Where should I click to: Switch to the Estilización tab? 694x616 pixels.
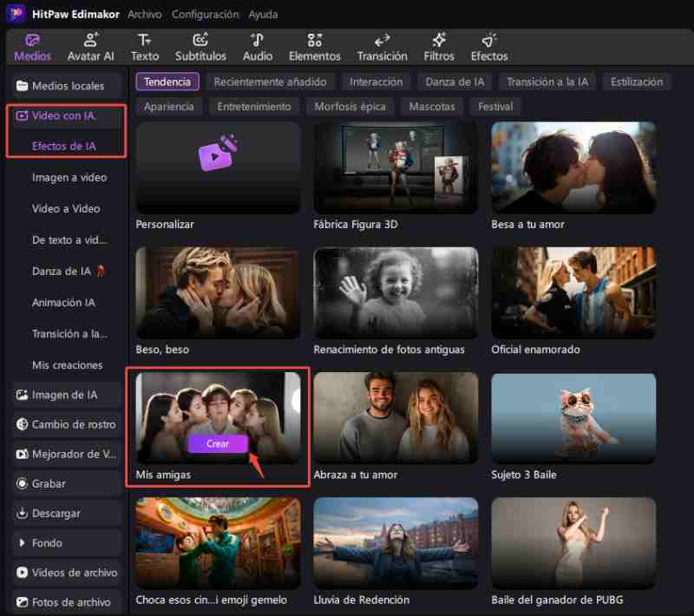pyautogui.click(x=637, y=82)
